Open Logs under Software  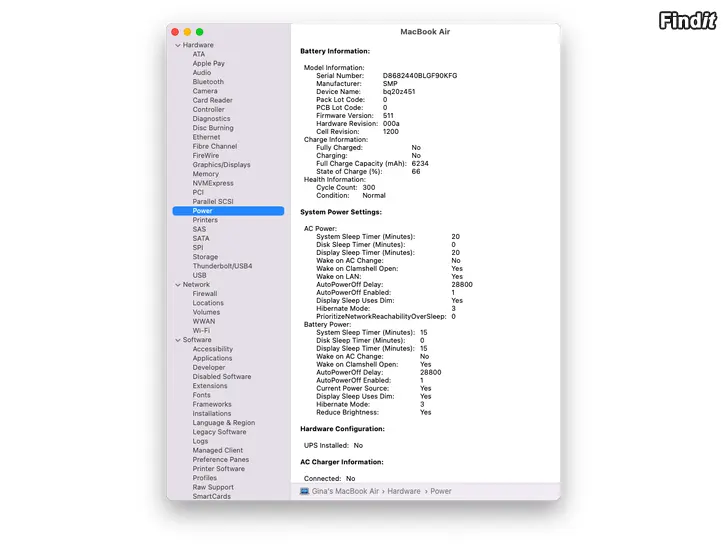pyautogui.click(x=200, y=441)
